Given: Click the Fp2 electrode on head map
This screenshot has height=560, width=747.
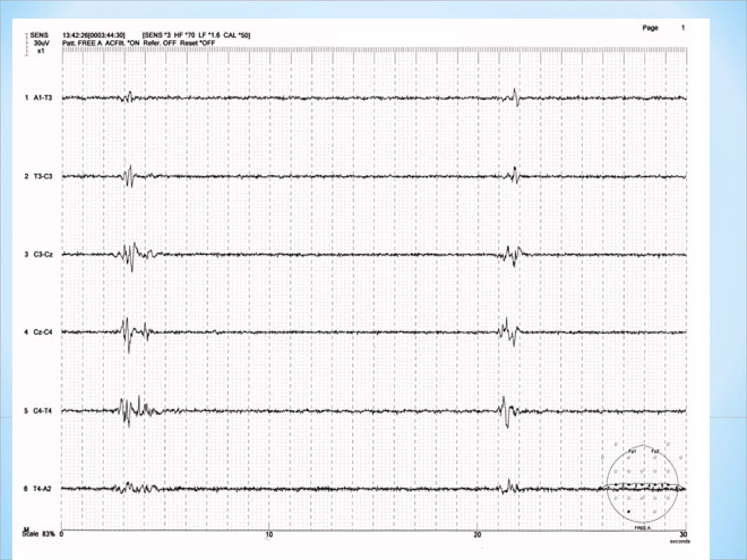Looking at the screenshot, I should coord(655,452).
